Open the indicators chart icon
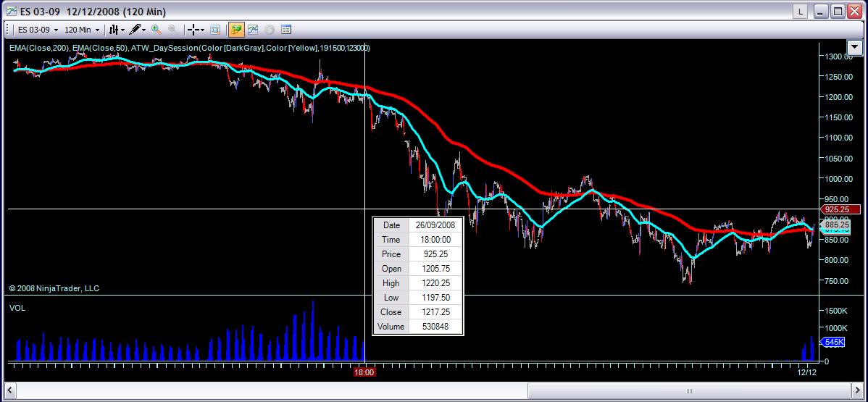This screenshot has width=868, height=402. click(253, 30)
